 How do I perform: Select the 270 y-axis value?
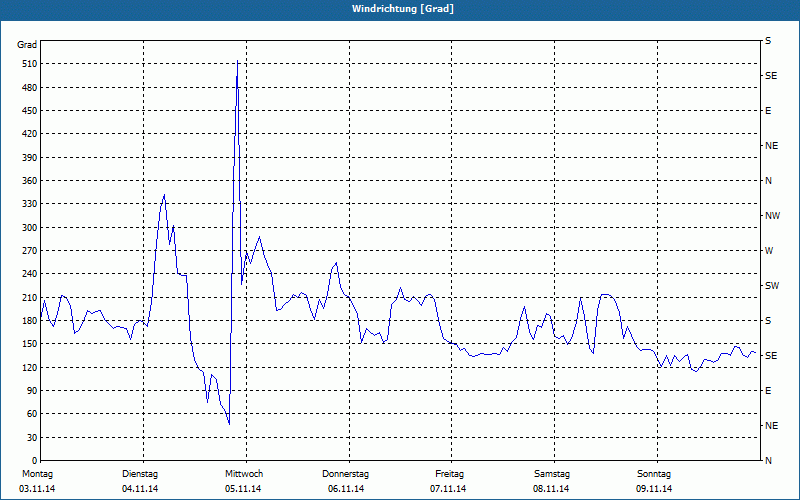tap(29, 251)
